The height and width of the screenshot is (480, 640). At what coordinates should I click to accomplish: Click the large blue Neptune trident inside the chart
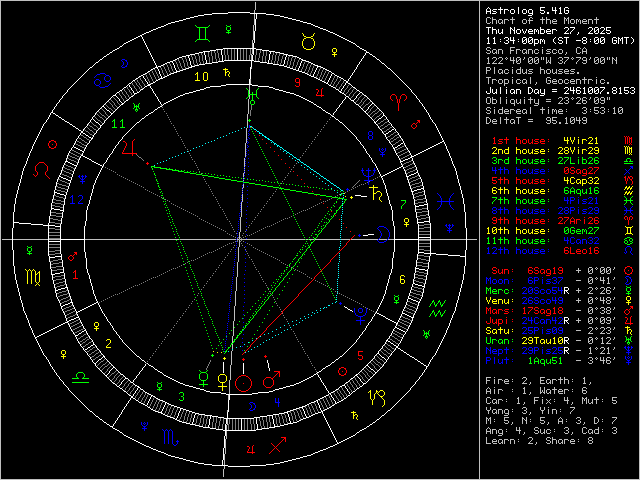pos(368,175)
